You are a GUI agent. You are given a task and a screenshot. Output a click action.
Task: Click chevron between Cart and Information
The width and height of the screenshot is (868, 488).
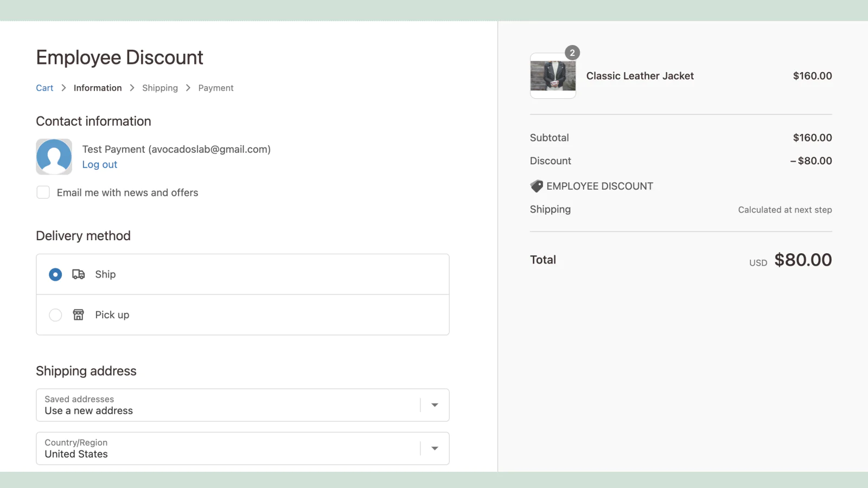(x=63, y=88)
